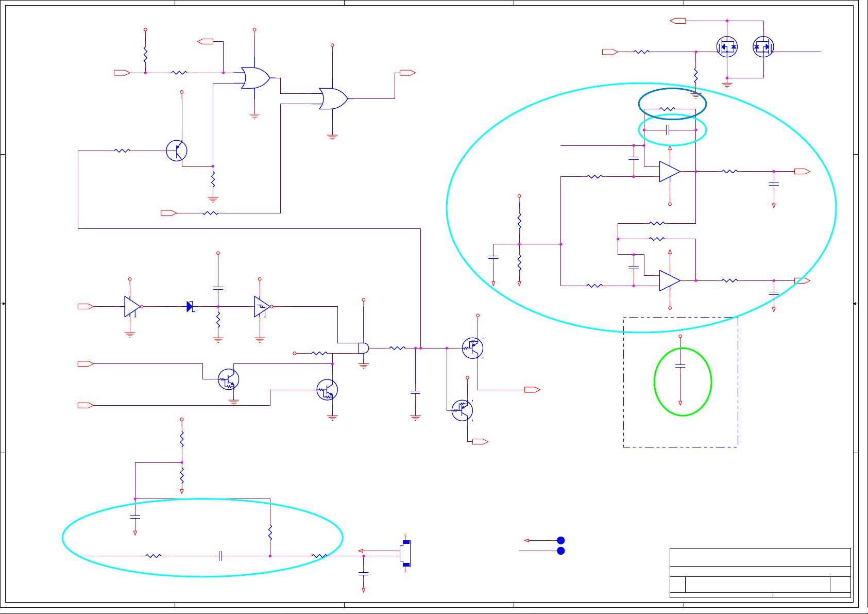The height and width of the screenshot is (614, 868).
Task: Select the emitter resistor below the NPN transistor
Action: [x=213, y=179]
